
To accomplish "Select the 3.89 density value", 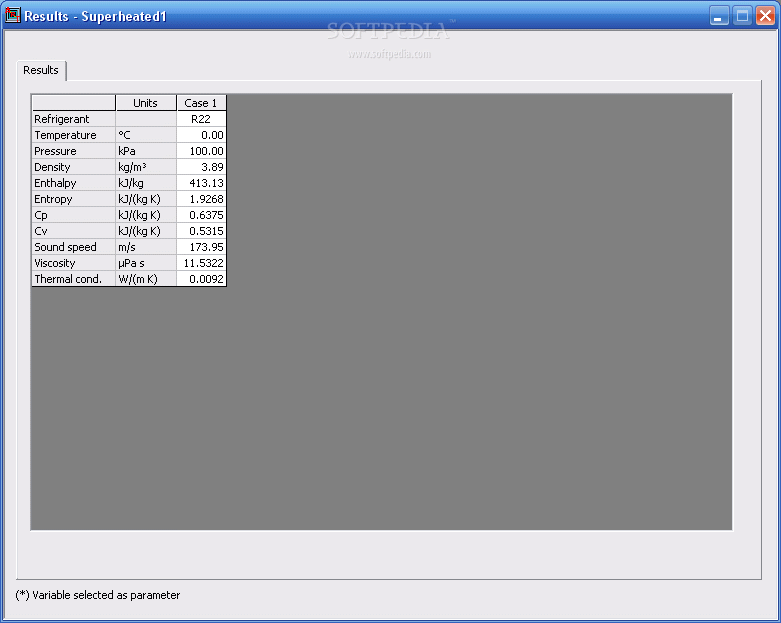I will (x=201, y=167).
